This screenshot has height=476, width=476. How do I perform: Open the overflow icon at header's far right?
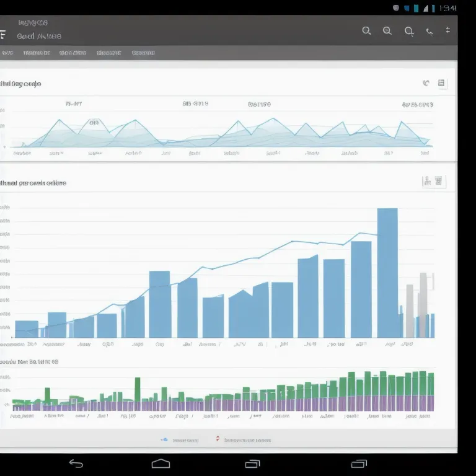click(x=448, y=30)
